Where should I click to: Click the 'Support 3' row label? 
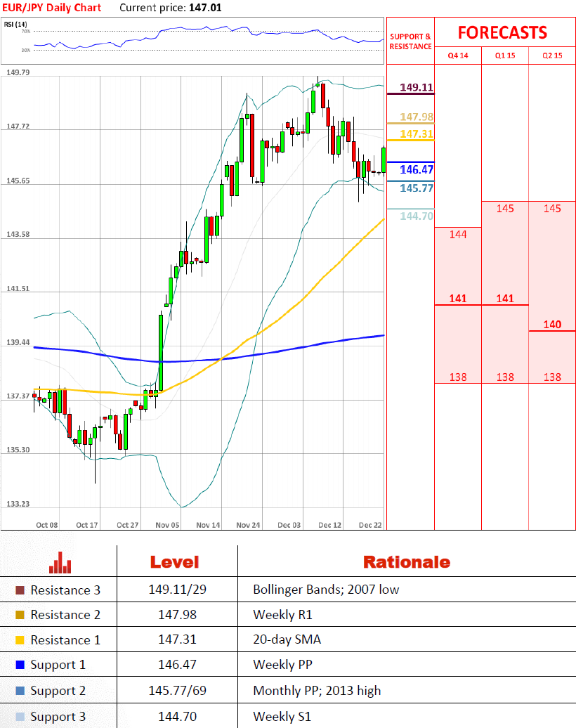click(x=58, y=717)
